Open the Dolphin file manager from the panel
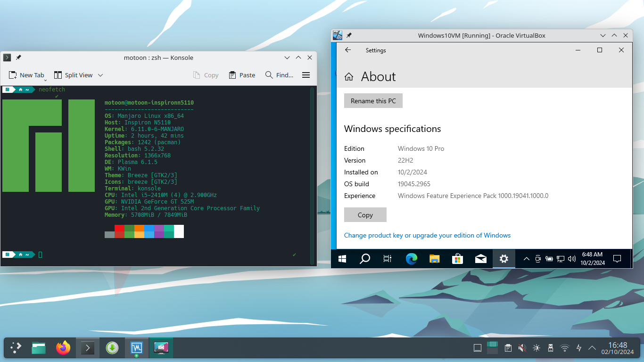Viewport: 644px width, 362px height. tap(39, 348)
